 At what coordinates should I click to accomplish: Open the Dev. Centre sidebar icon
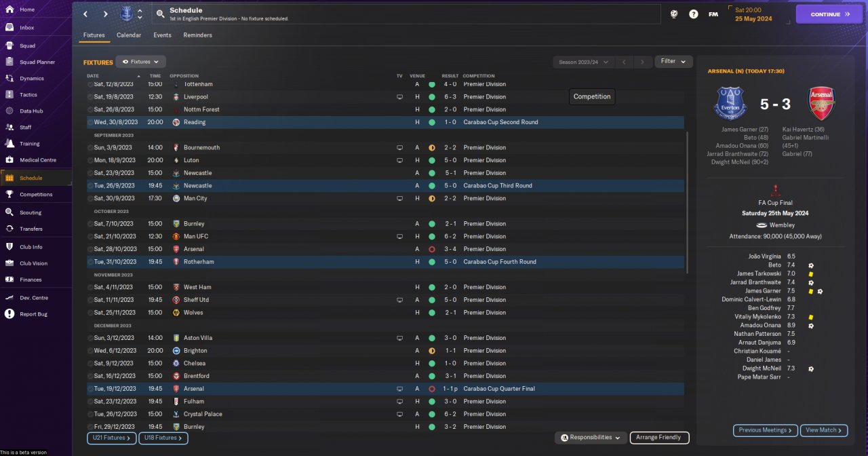click(x=9, y=297)
